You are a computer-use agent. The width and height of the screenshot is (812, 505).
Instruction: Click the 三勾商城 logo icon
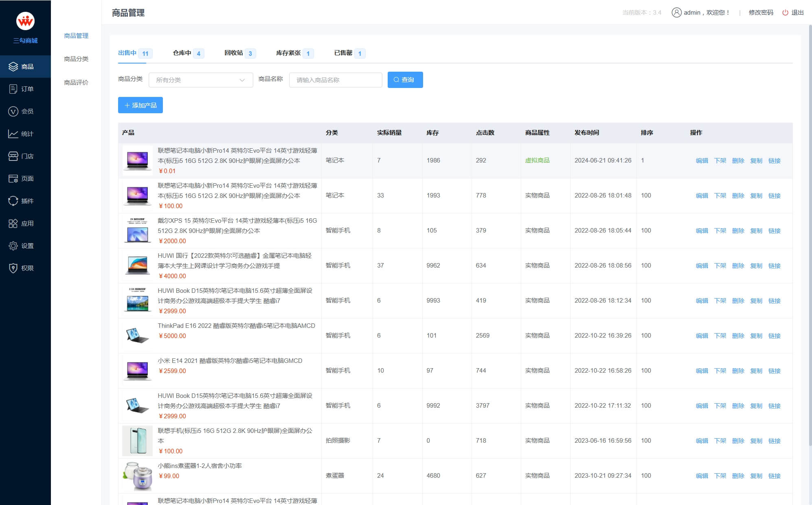[25, 21]
